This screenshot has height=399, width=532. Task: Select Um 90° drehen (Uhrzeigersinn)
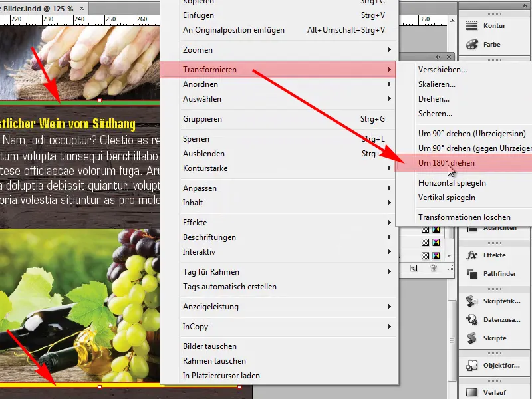point(464,134)
